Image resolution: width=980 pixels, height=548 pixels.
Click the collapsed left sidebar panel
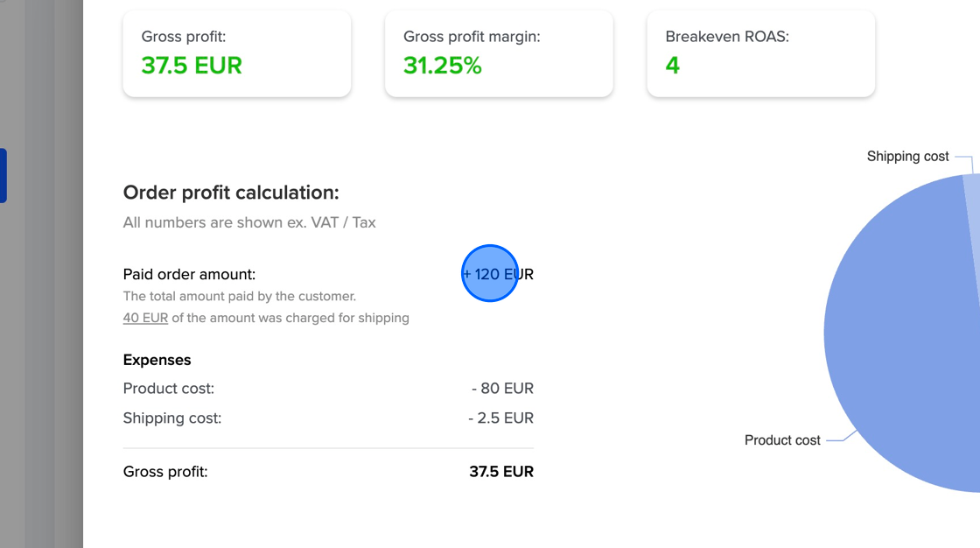coord(39,274)
